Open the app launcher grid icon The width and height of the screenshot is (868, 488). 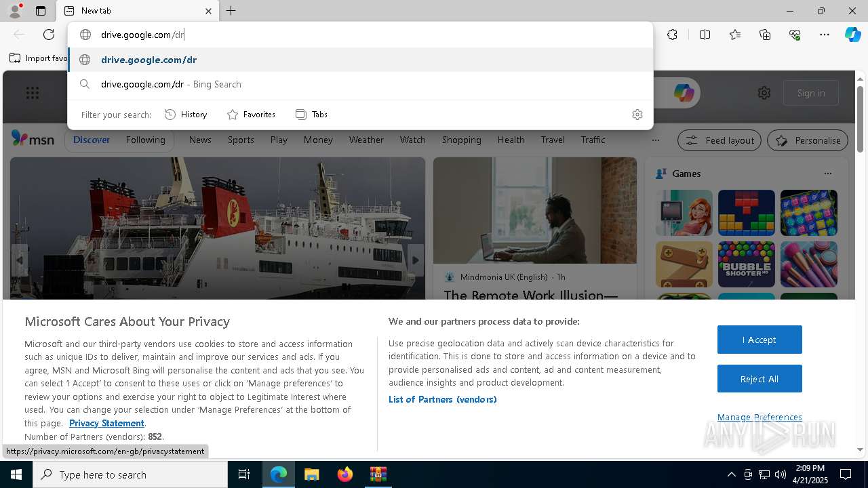point(33,94)
